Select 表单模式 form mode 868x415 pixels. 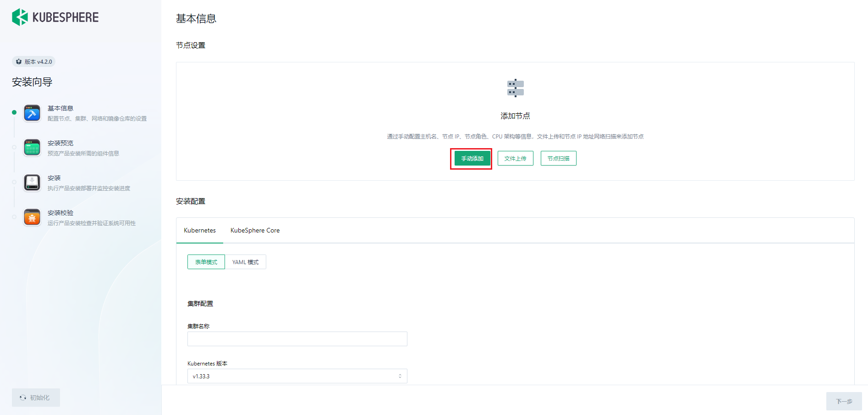click(206, 262)
